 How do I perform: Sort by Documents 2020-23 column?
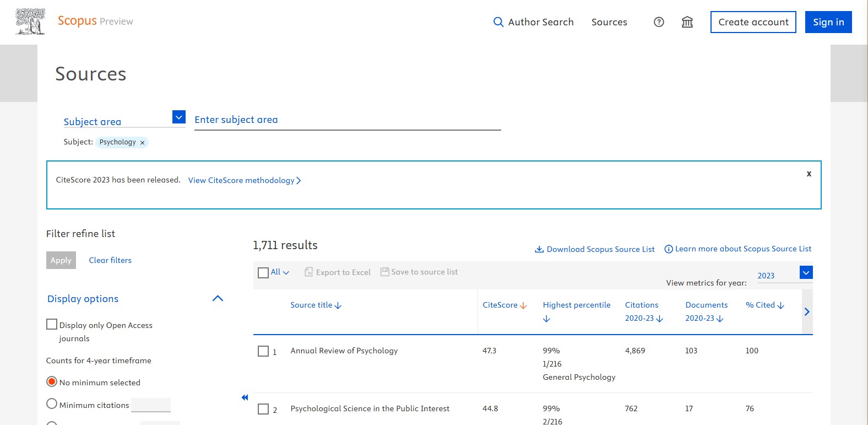point(706,311)
